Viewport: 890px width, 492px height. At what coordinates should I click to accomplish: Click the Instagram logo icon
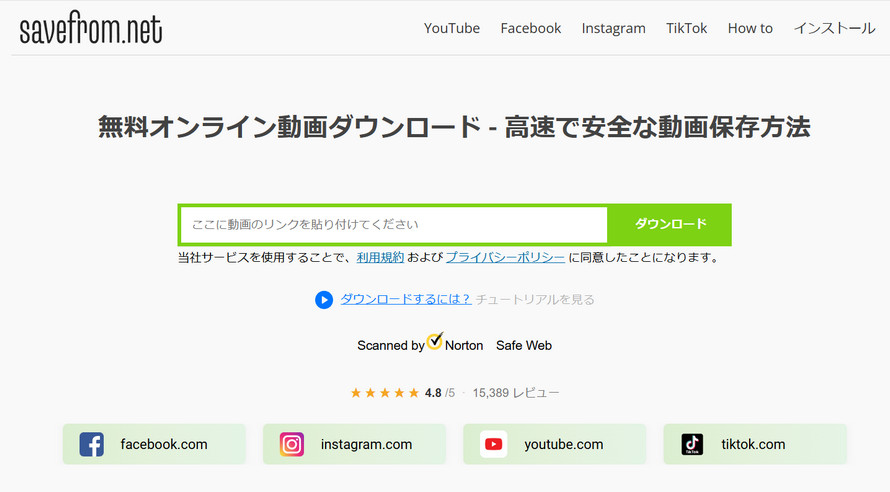point(292,444)
